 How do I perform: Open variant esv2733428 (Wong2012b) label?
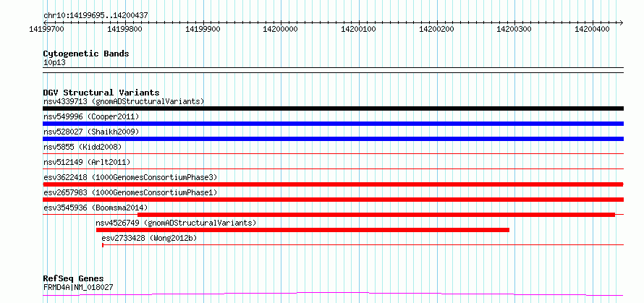pos(149,238)
